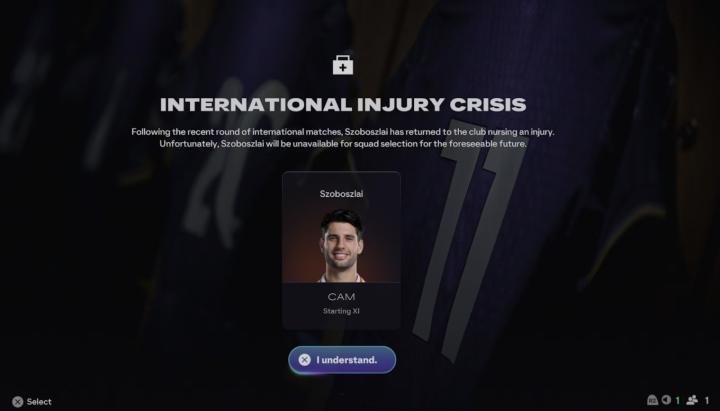Screen dimensions: 720x411
Task: Open the friends online people icon
Action: coord(692,400)
